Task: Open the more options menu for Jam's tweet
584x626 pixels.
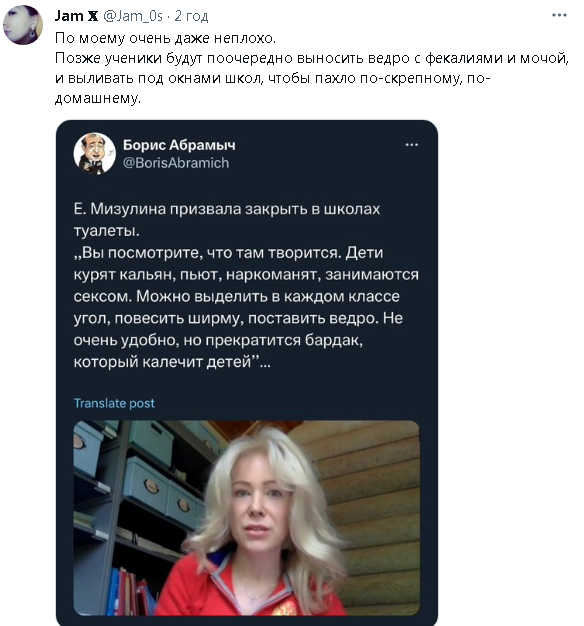Action: click(x=559, y=15)
